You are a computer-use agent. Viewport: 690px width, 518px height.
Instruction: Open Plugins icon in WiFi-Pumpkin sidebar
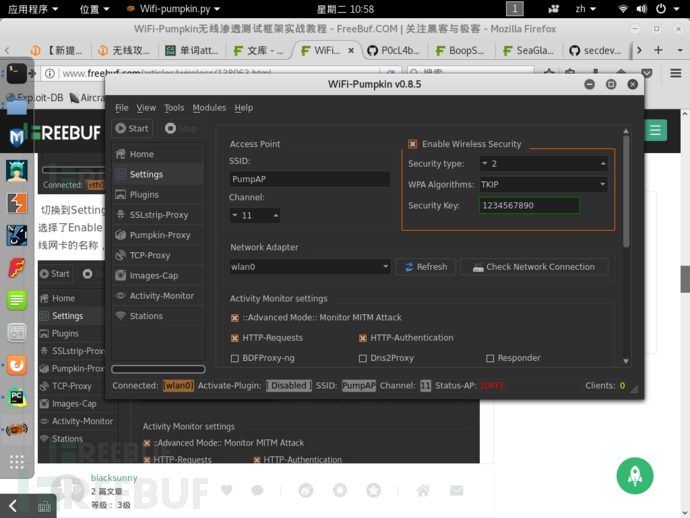tap(121, 195)
